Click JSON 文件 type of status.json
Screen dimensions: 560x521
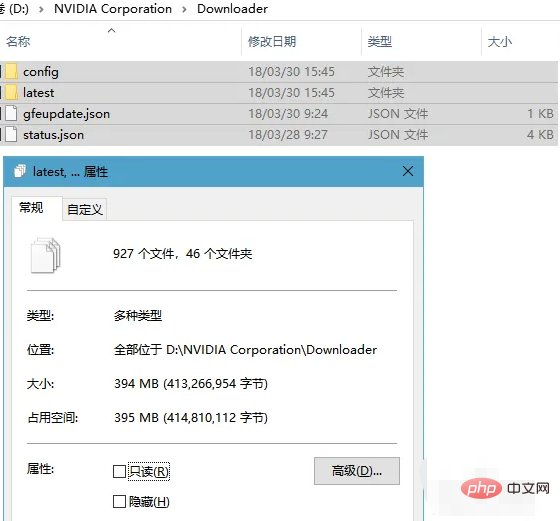click(398, 135)
